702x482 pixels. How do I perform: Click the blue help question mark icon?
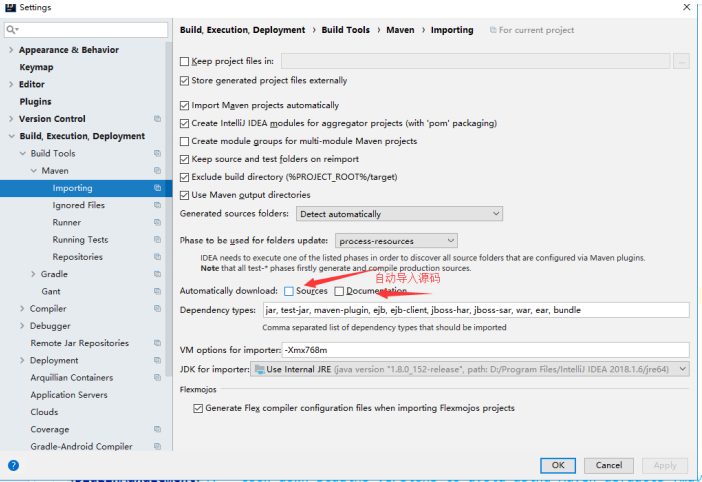click(13, 465)
